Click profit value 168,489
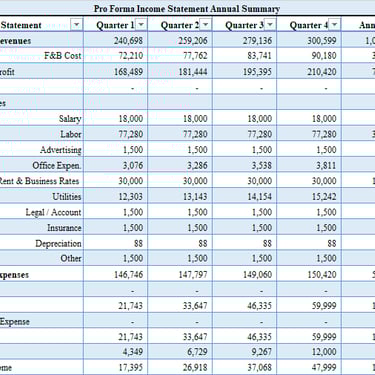 (128, 72)
